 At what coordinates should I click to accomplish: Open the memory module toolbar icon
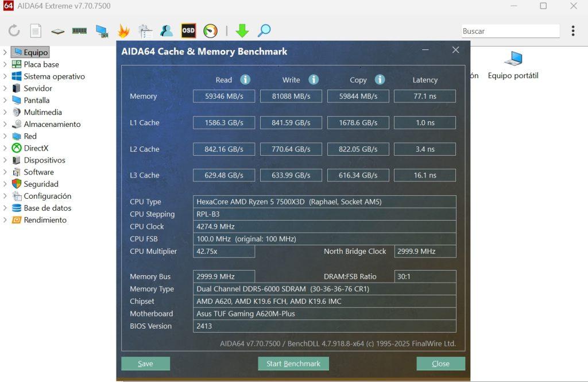pos(79,31)
